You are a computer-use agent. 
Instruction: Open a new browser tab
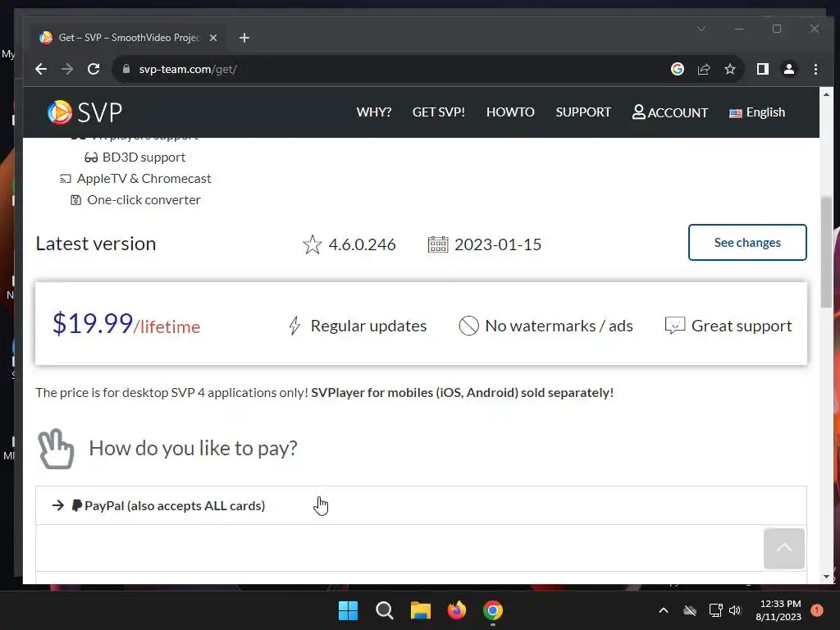click(x=244, y=38)
